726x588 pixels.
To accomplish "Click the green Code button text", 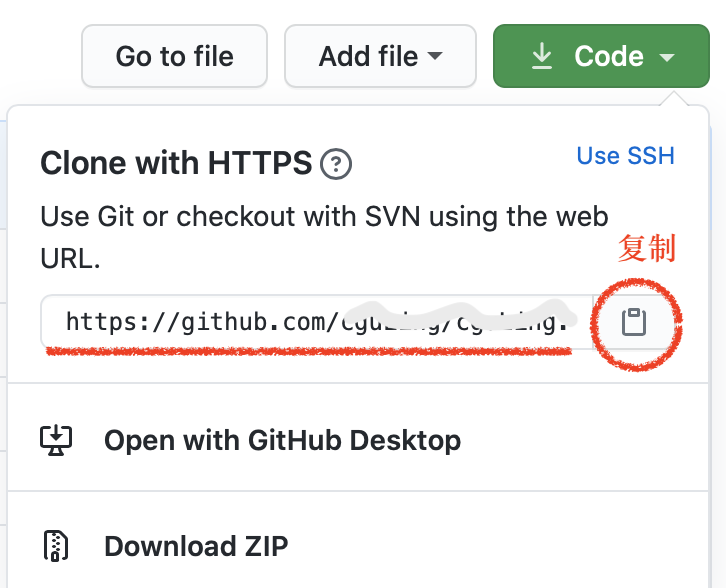I will coord(609,56).
